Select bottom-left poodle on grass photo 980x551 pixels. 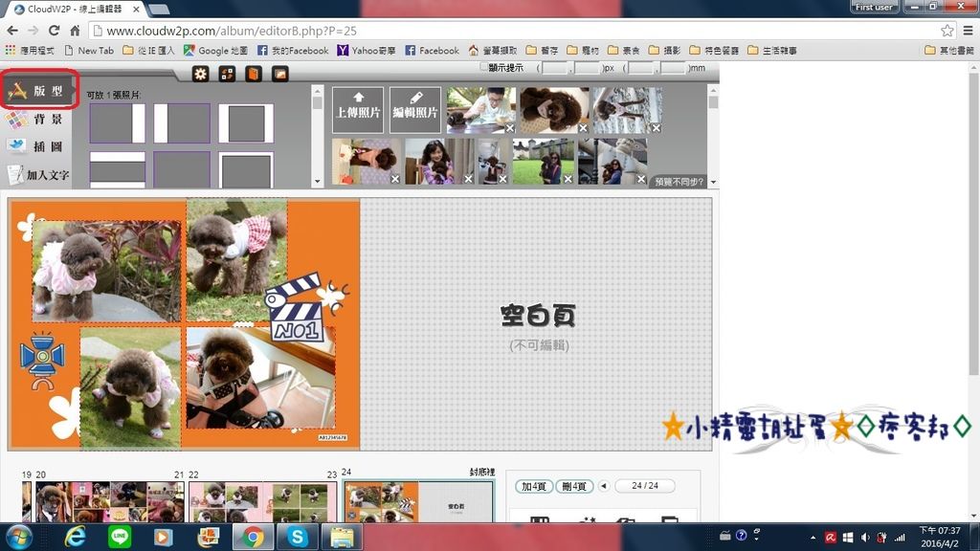[x=130, y=387]
